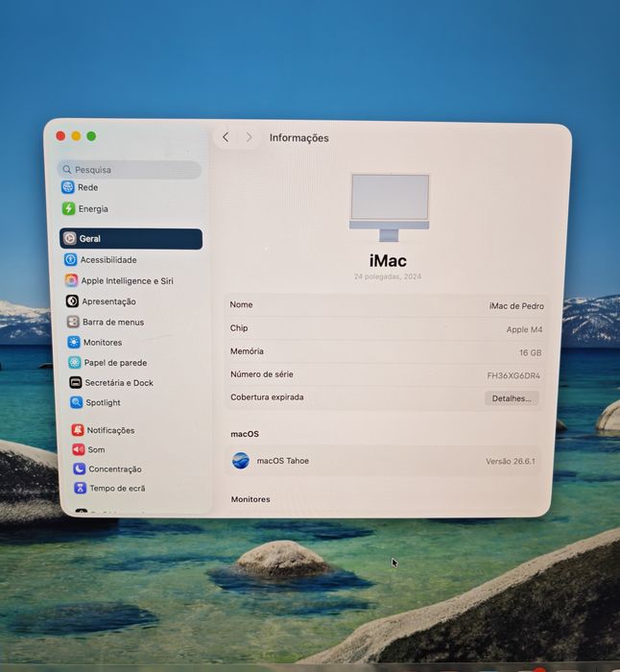Viewport: 620px width, 672px height.
Task: Click the Monitores section heading
Action: (x=250, y=499)
